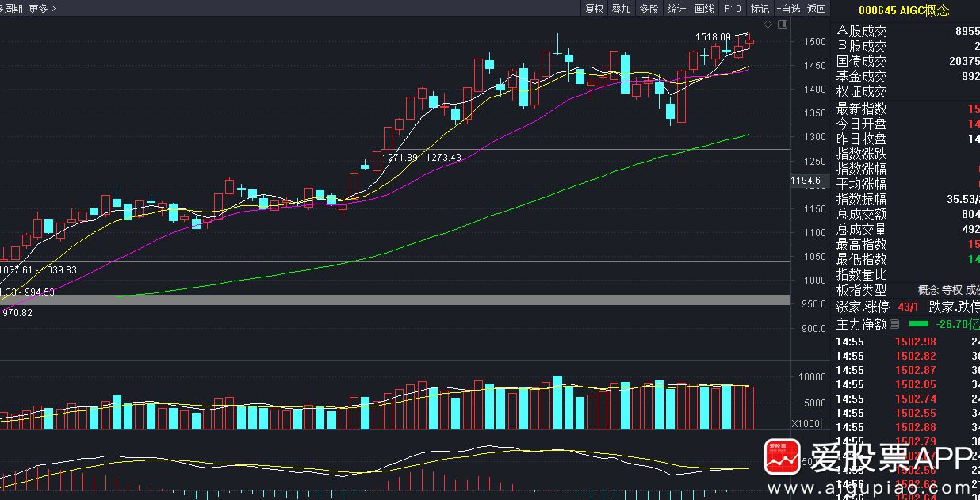Expand the 更多 period options
980x500 pixels.
click(x=42, y=9)
